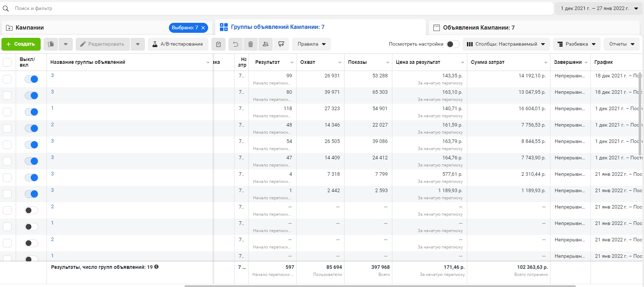This screenshot has height=287, width=644.
Task: Open the date range dropdown
Action: [599, 8]
